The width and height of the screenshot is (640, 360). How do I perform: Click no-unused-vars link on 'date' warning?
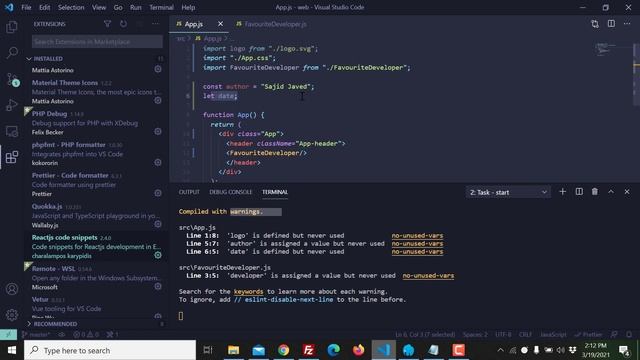(417, 251)
